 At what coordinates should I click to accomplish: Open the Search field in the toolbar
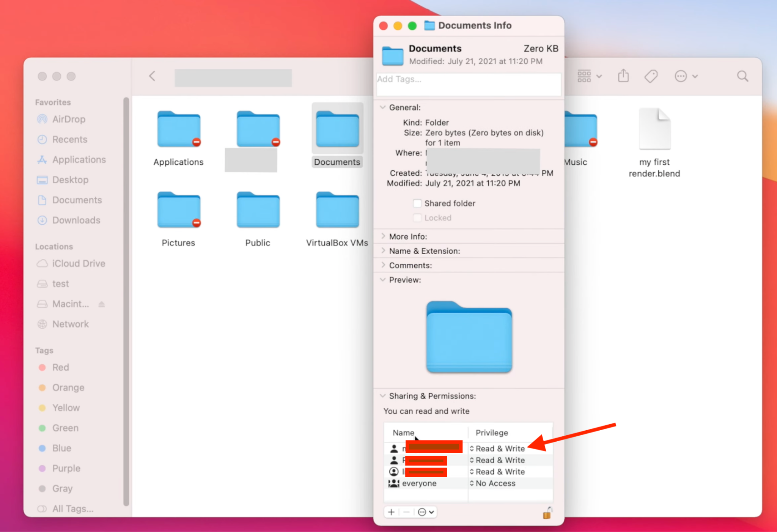742,76
